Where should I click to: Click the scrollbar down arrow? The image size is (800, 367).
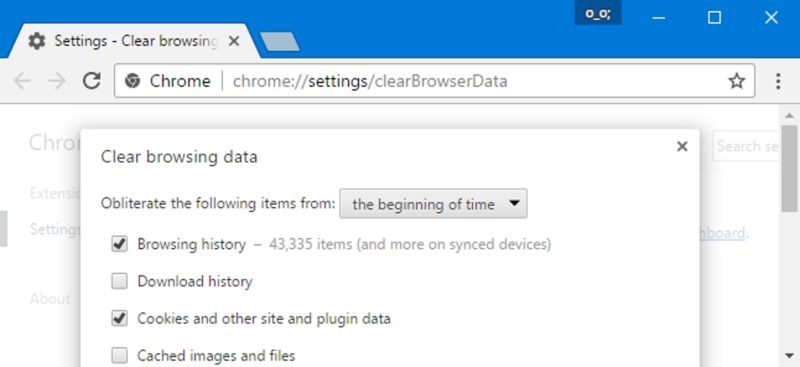click(x=789, y=356)
